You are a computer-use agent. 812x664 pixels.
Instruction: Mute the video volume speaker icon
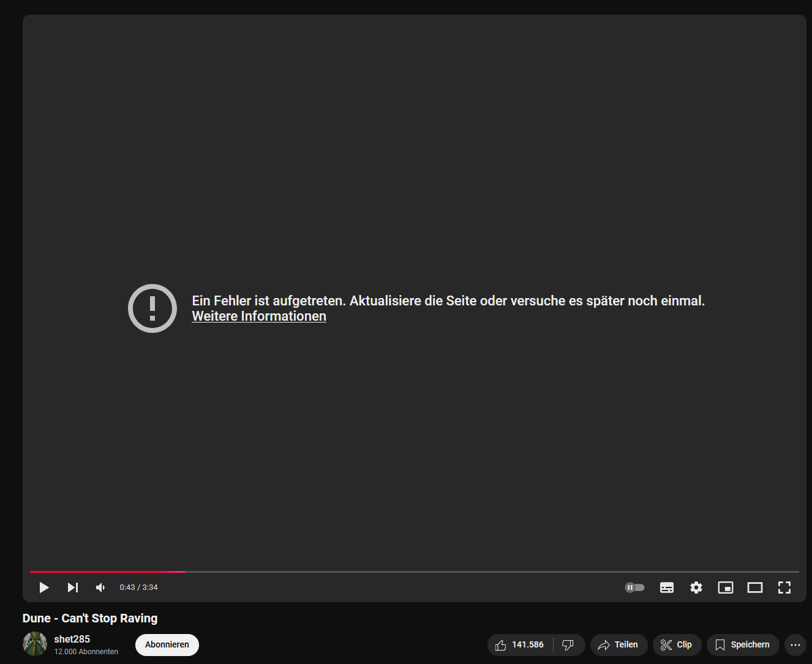click(100, 588)
